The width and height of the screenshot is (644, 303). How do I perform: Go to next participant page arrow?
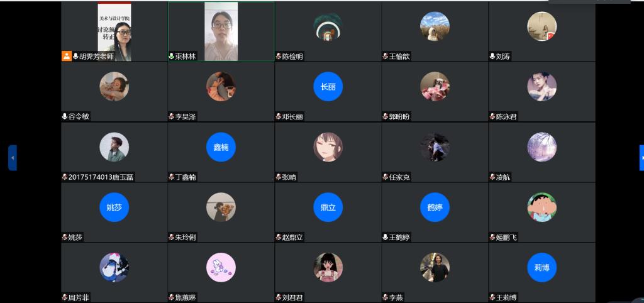click(x=641, y=158)
